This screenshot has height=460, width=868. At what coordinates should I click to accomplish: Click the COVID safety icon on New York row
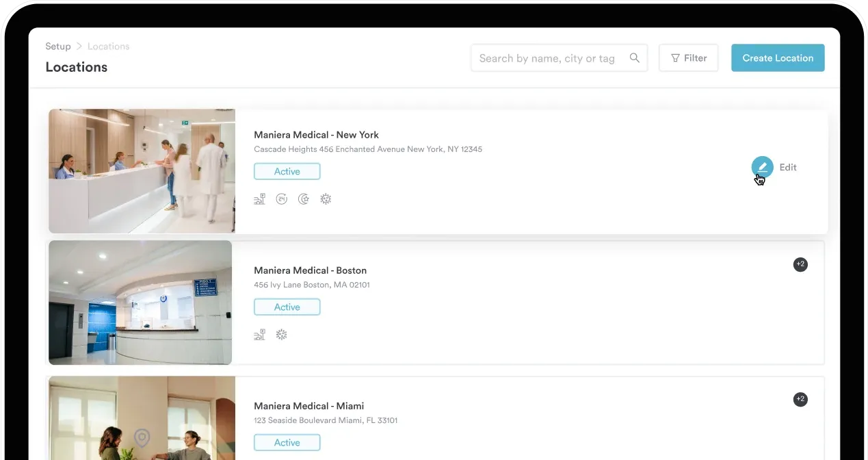pos(326,199)
